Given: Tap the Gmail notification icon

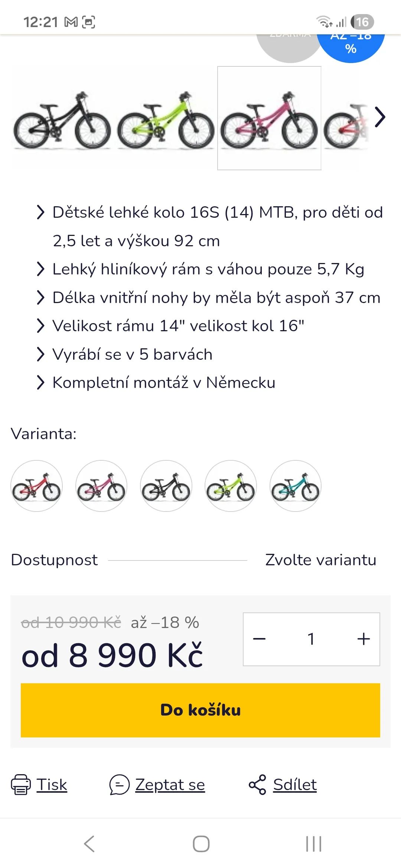Looking at the screenshot, I should (x=71, y=22).
